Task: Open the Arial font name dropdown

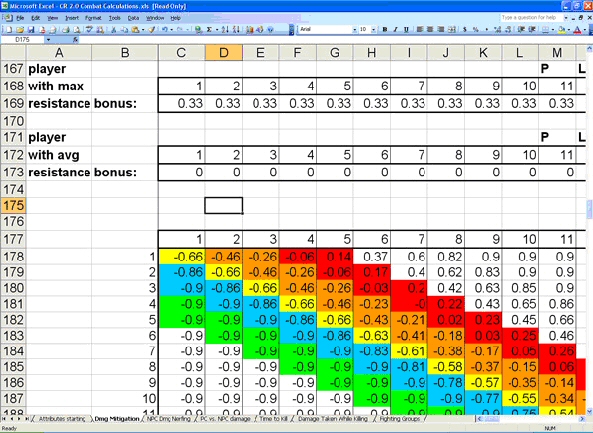Action: (355, 29)
